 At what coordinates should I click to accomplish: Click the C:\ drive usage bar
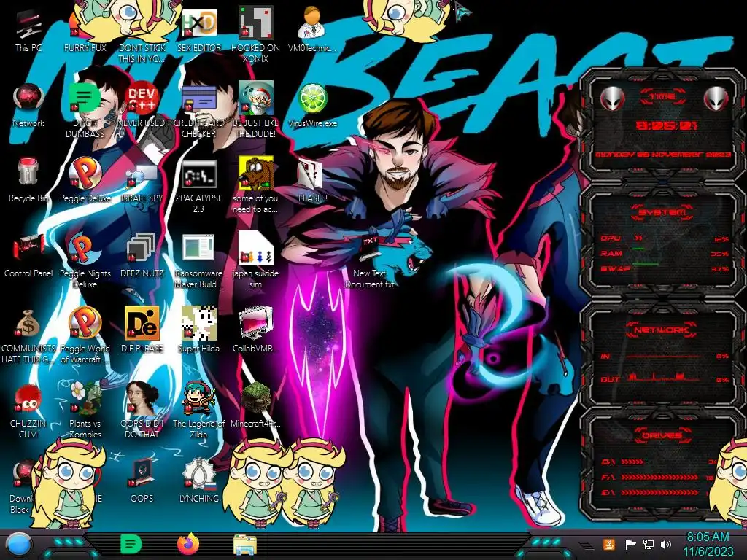pyautogui.click(x=632, y=462)
